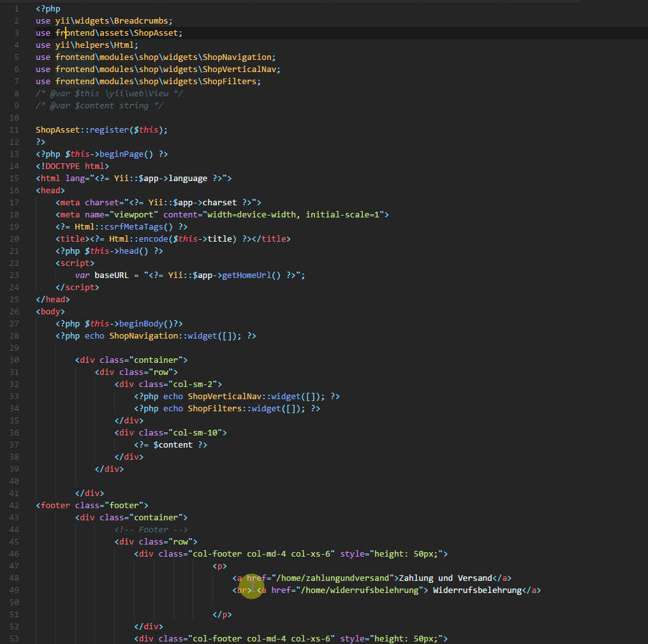Click the Zahlung und Versand link text
The width and height of the screenshot is (648, 644).
(x=445, y=578)
